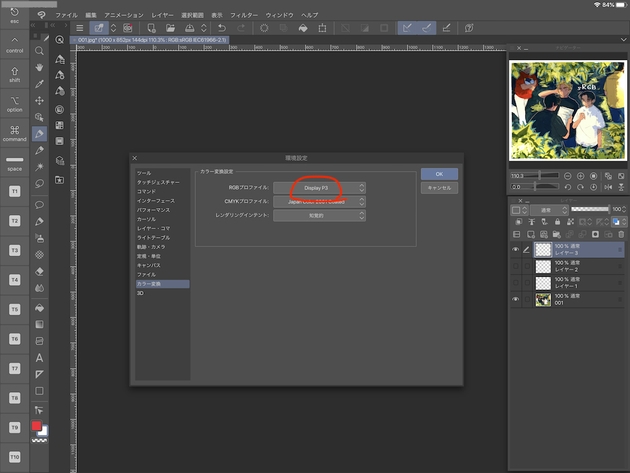630x473 pixels.
Task: Hide layer 001 with eye icon
Action: coord(515,299)
